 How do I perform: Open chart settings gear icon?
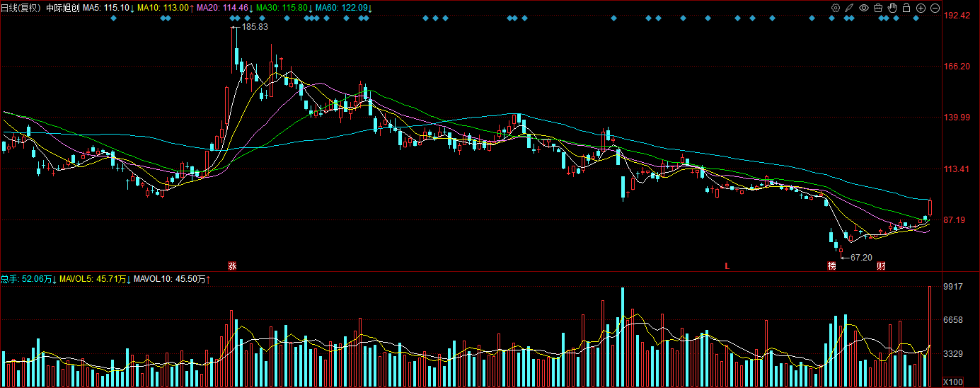[836, 8]
